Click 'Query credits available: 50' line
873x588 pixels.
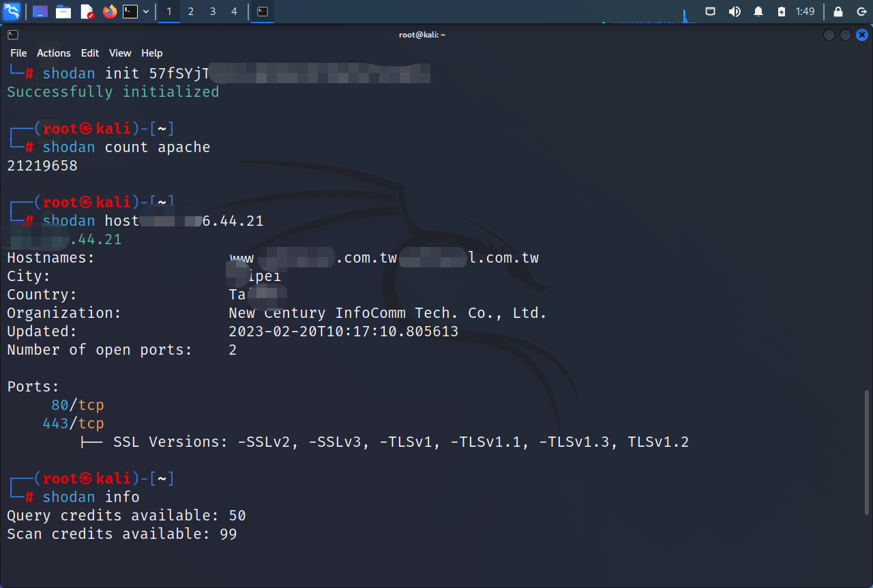[x=126, y=516]
